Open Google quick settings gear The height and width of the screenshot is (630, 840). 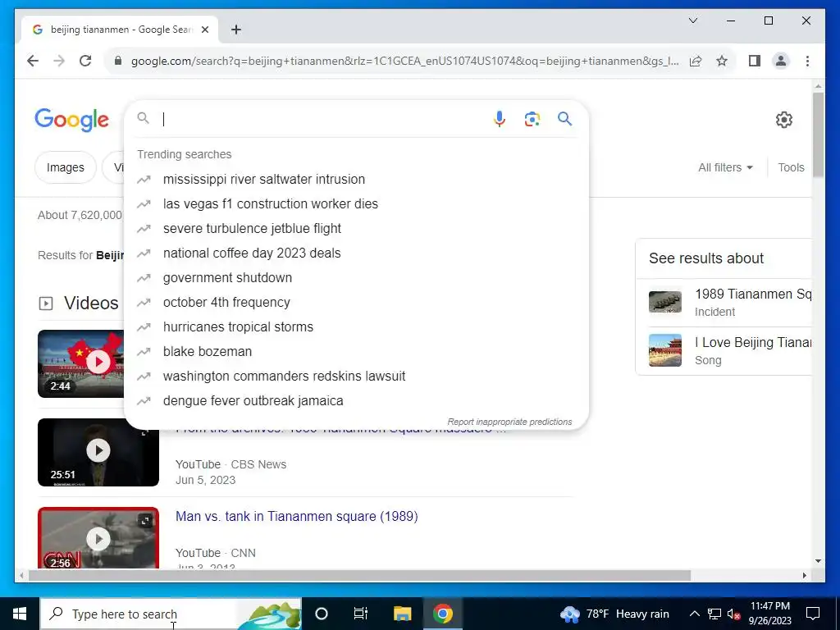(783, 120)
